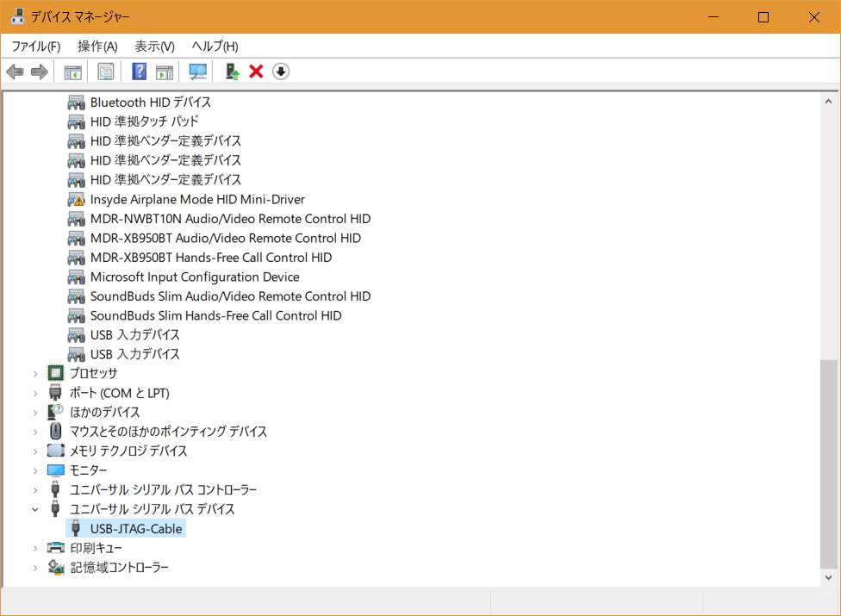Viewport: 841px width, 616px height.
Task: Minimize the Device Manager window
Action: tap(713, 17)
